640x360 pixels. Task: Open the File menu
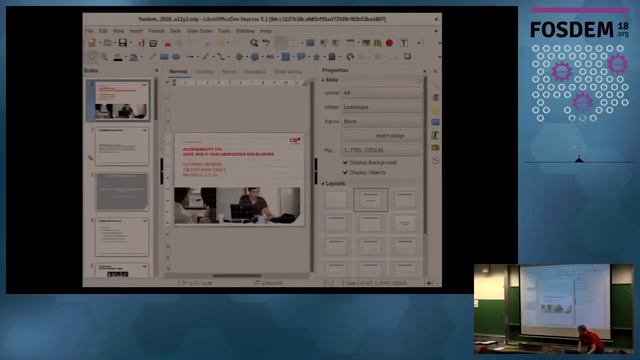pos(89,31)
